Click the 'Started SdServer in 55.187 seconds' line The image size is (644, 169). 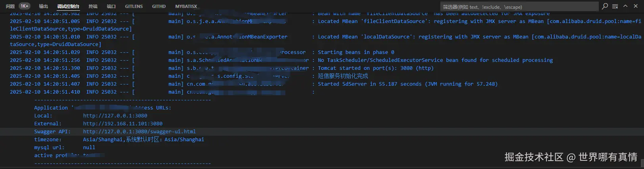(408, 84)
